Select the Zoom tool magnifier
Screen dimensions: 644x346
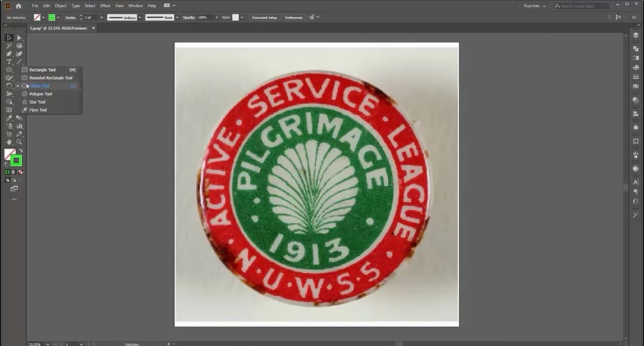click(19, 142)
